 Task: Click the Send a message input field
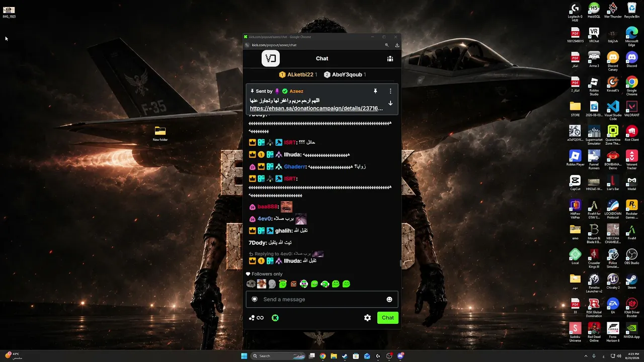[322, 299]
